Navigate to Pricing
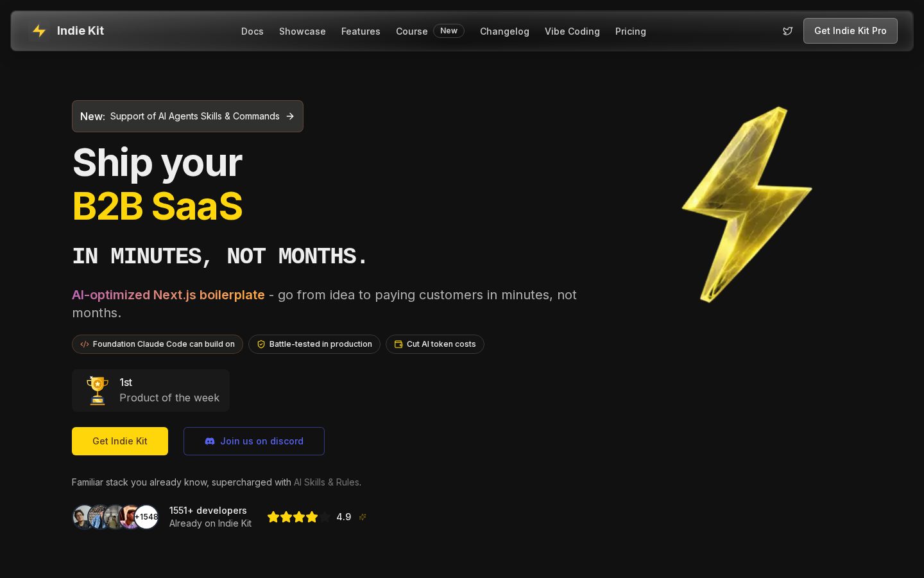Image resolution: width=924 pixels, height=578 pixels. (x=631, y=31)
